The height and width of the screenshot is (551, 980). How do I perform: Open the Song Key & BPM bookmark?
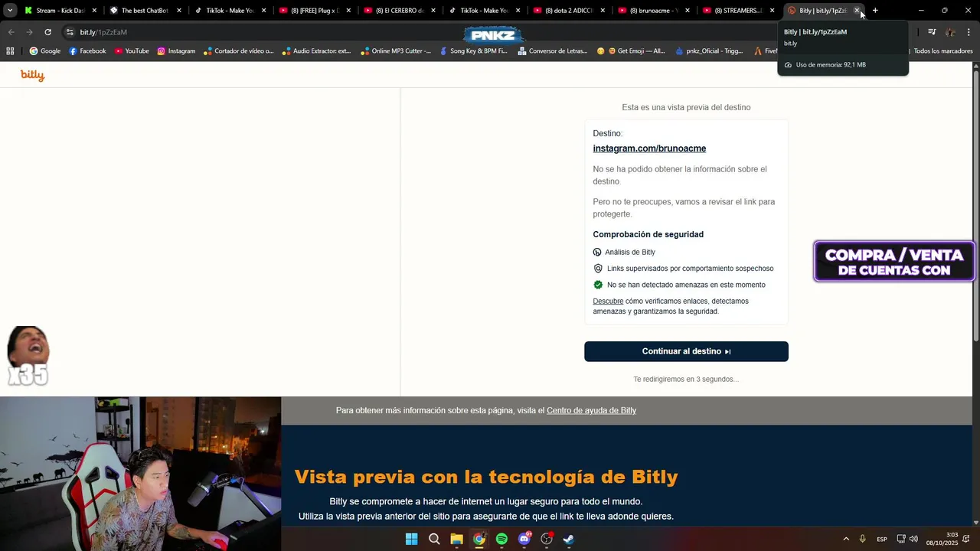coord(472,51)
